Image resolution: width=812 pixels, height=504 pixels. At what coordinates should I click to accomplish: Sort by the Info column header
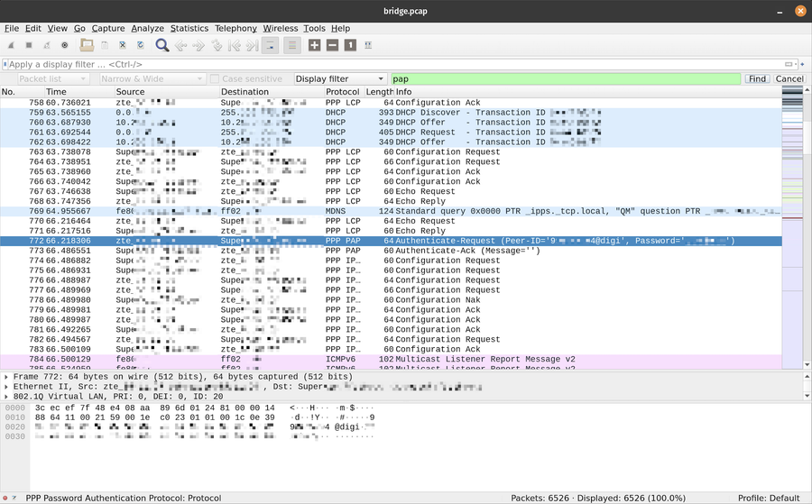587,92
